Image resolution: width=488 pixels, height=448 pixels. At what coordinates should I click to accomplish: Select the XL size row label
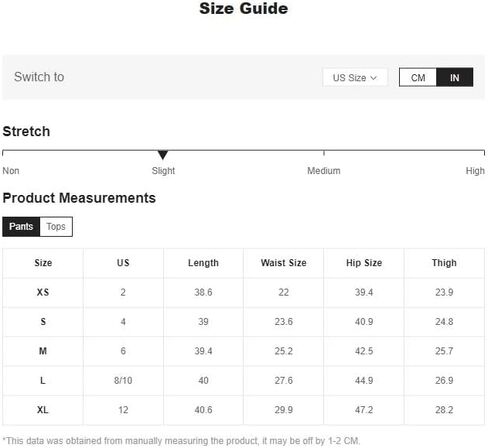coord(43,410)
